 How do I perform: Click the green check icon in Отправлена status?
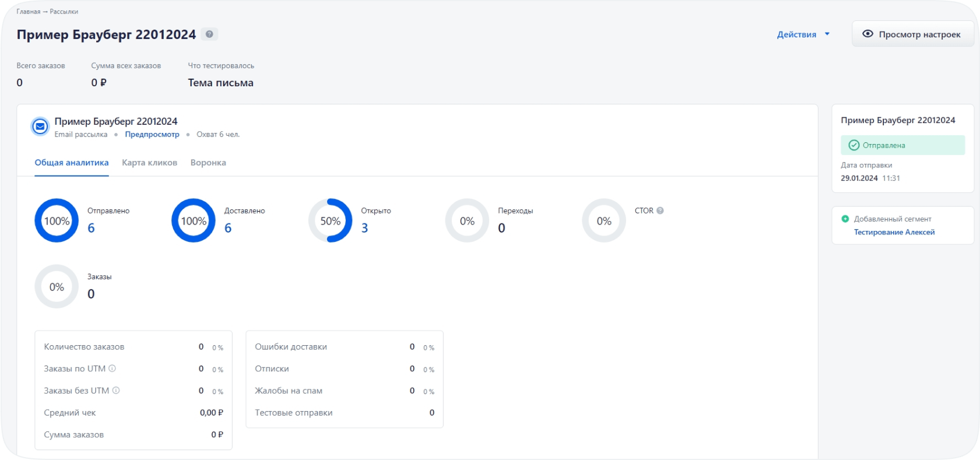click(854, 145)
